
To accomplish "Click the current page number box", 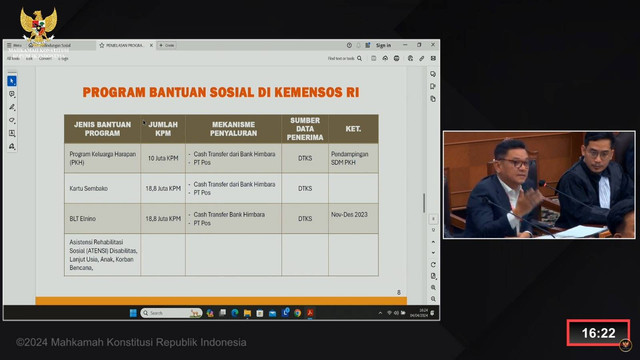I will click(x=433, y=219).
